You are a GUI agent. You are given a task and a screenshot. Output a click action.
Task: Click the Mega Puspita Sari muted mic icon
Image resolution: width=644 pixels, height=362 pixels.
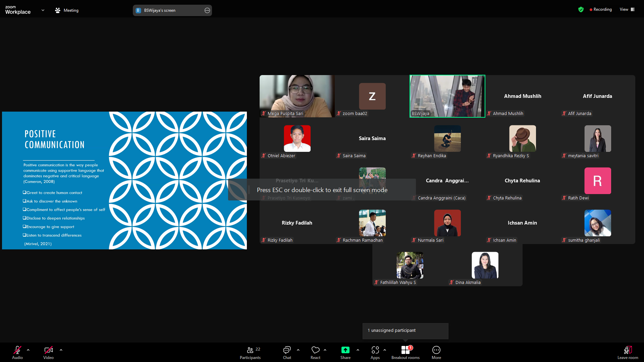pos(264,114)
